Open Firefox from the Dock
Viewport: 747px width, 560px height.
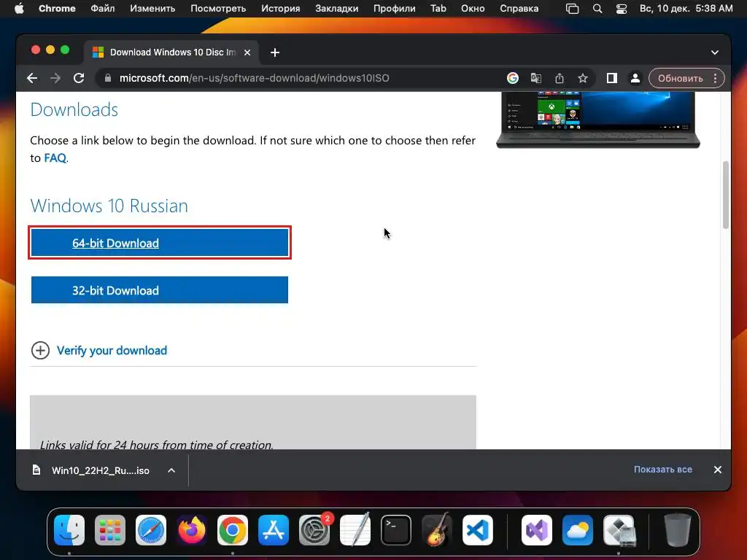point(192,530)
